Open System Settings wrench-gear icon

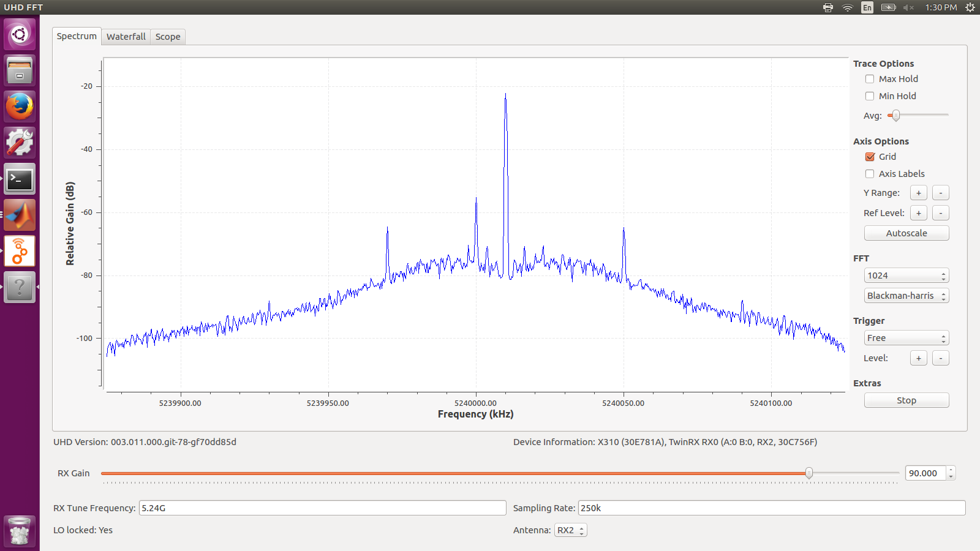tap(20, 143)
